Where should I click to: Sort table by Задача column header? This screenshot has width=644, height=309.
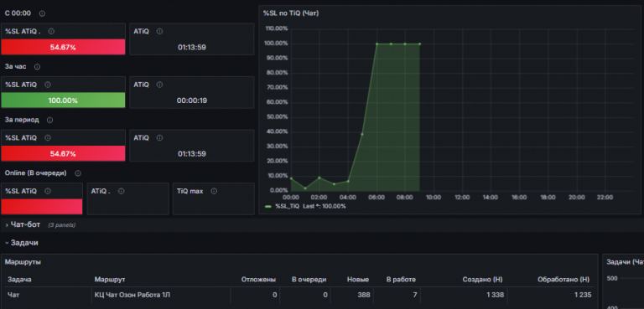19,280
